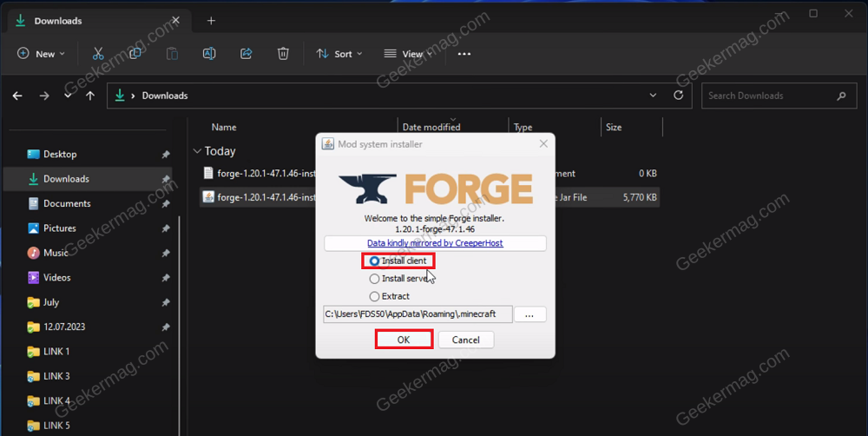Select the Install server radio button
This screenshot has height=436, width=868.
pyautogui.click(x=374, y=278)
